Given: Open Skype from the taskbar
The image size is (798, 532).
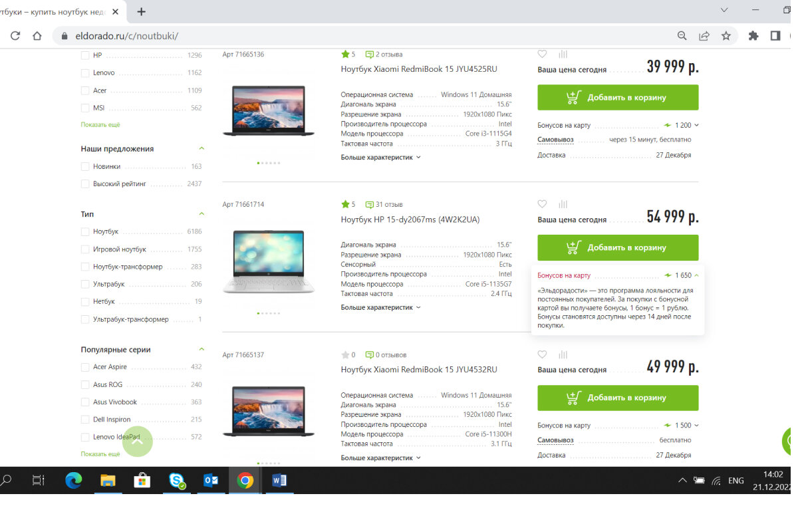Looking at the screenshot, I should coord(177,480).
